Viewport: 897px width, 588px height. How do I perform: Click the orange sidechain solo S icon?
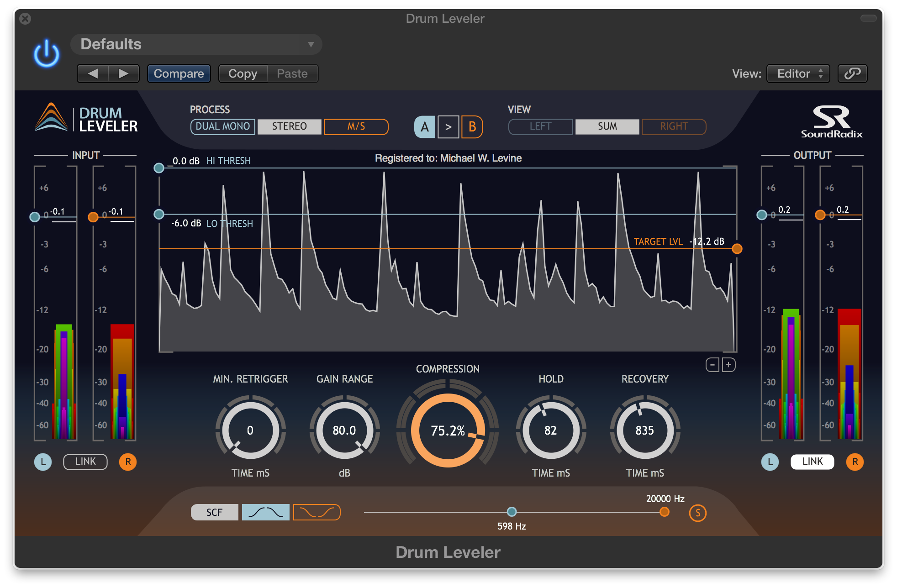point(697,513)
